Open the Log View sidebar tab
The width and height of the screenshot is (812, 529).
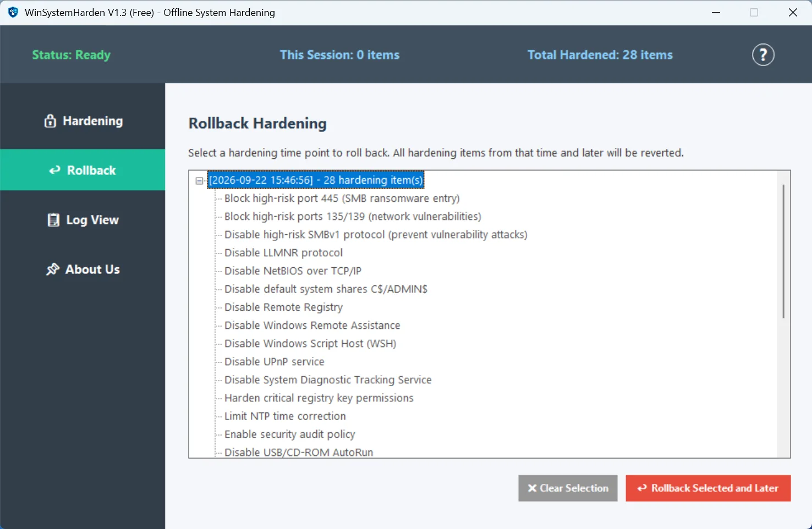83,220
